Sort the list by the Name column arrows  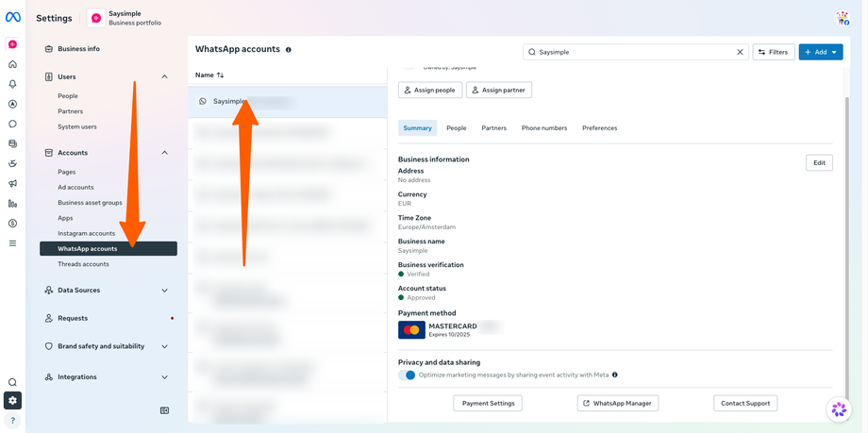pos(221,75)
